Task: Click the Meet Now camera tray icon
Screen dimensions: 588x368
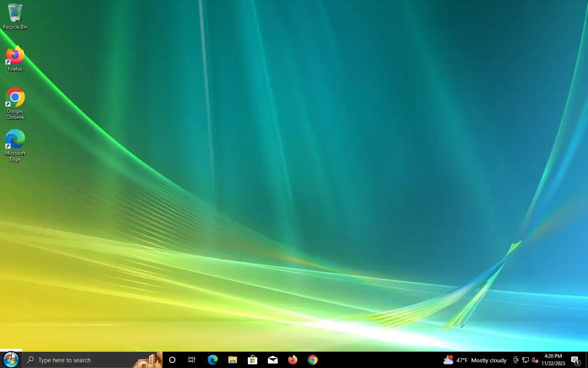Action: pos(516,360)
